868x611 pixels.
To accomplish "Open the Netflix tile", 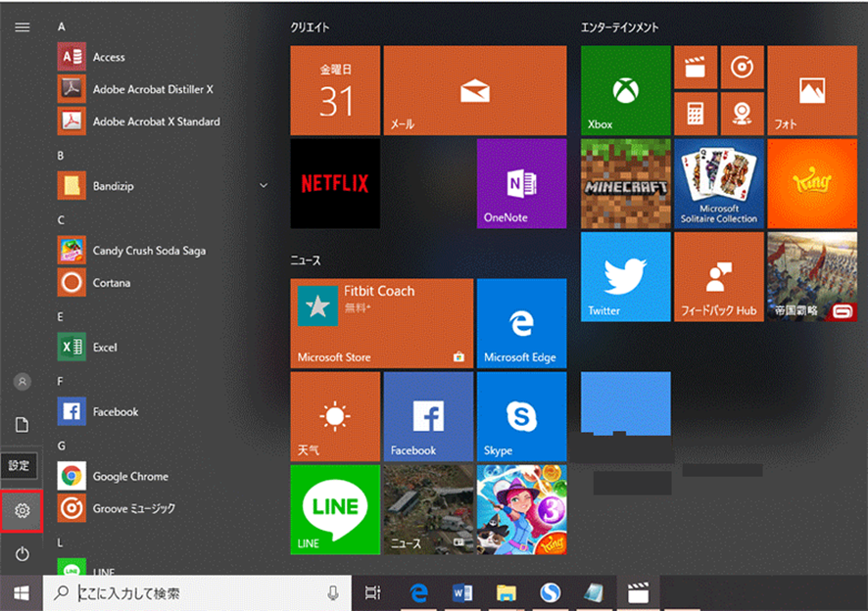I will (335, 183).
